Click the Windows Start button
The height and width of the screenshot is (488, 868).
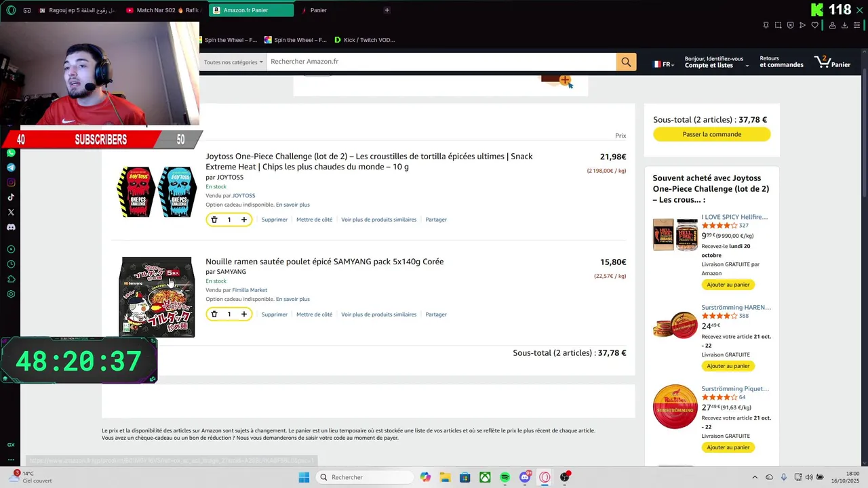point(304,477)
